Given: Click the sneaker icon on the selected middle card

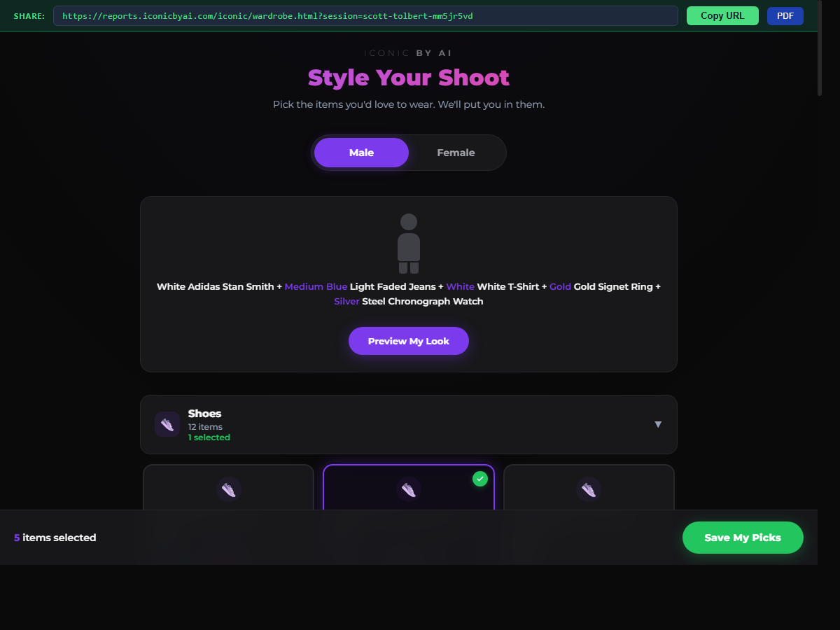Looking at the screenshot, I should [x=409, y=489].
